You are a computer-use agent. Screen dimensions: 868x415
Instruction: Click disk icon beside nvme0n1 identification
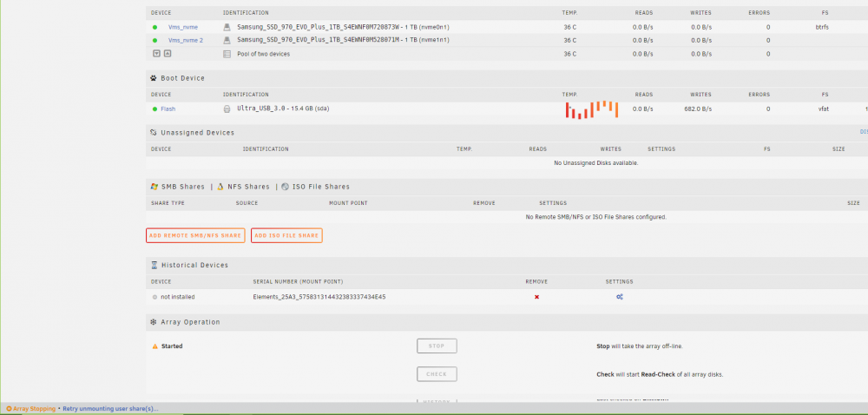[227, 27]
